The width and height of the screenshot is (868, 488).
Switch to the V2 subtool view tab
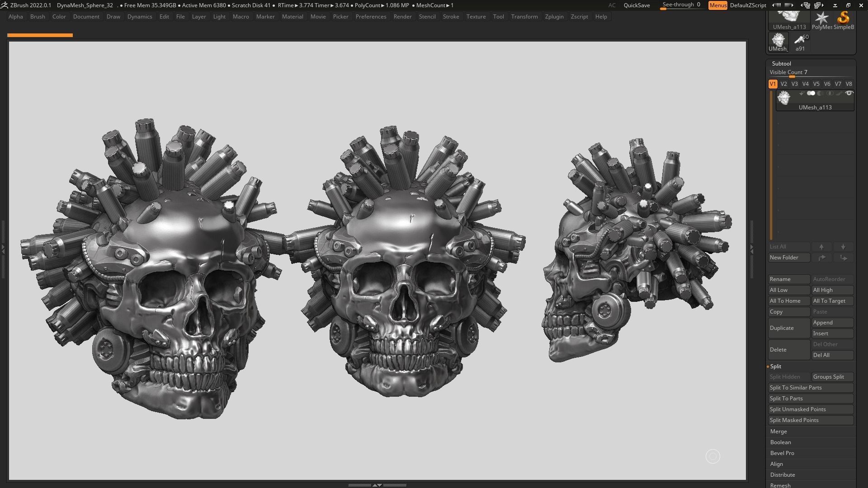click(784, 84)
